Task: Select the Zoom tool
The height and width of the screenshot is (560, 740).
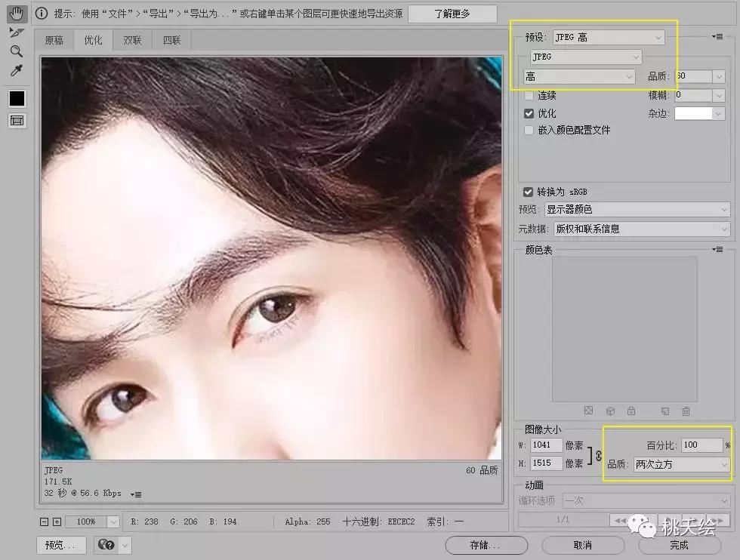Action: 16,51
